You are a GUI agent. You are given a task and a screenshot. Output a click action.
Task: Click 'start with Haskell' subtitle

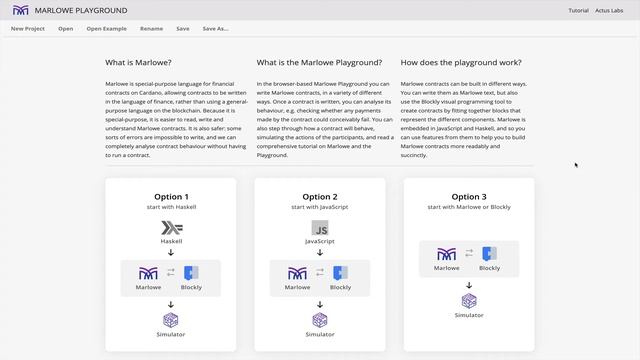(171, 207)
